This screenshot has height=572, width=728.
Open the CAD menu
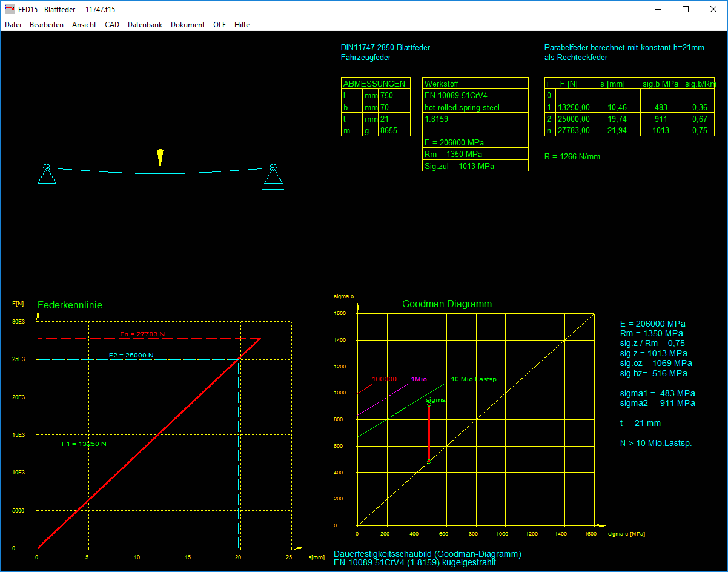(x=111, y=25)
